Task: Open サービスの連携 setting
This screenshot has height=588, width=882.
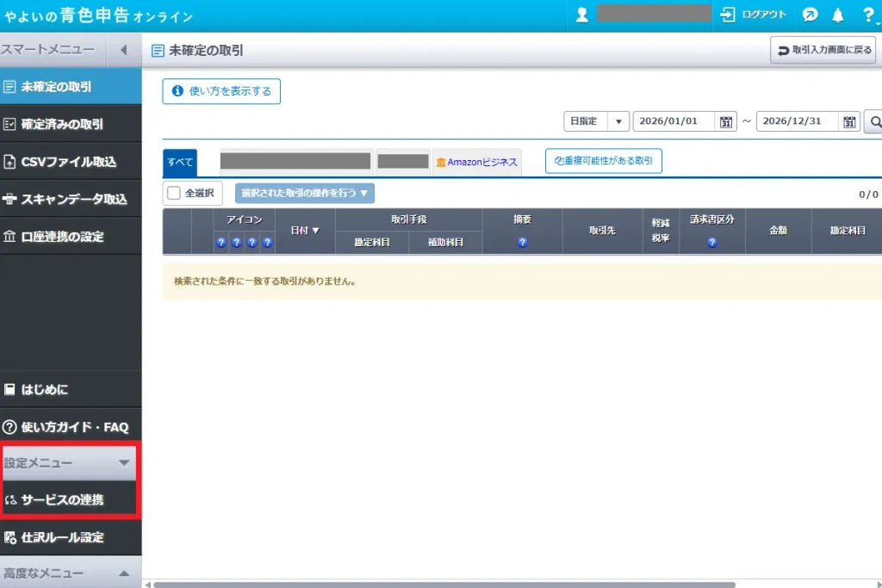Action: pos(70,499)
